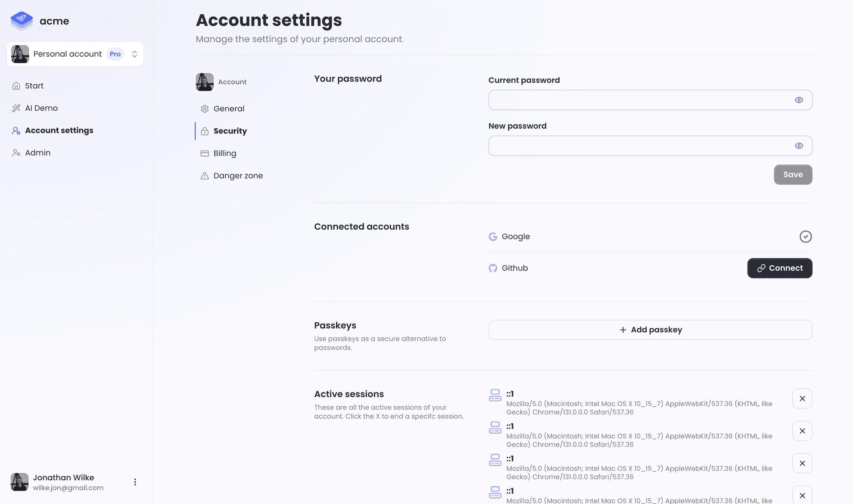This screenshot has width=853, height=504.
Task: Click the Google connected checkmark
Action: click(806, 236)
